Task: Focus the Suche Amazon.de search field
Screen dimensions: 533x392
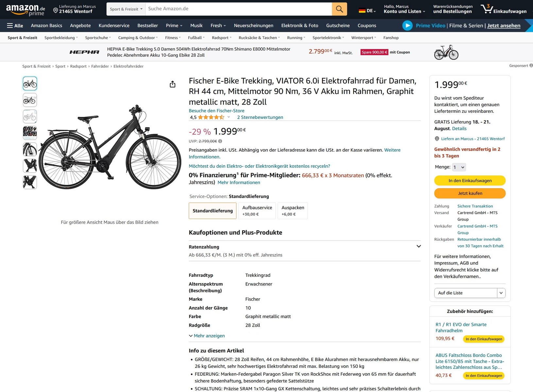Action: point(239,9)
